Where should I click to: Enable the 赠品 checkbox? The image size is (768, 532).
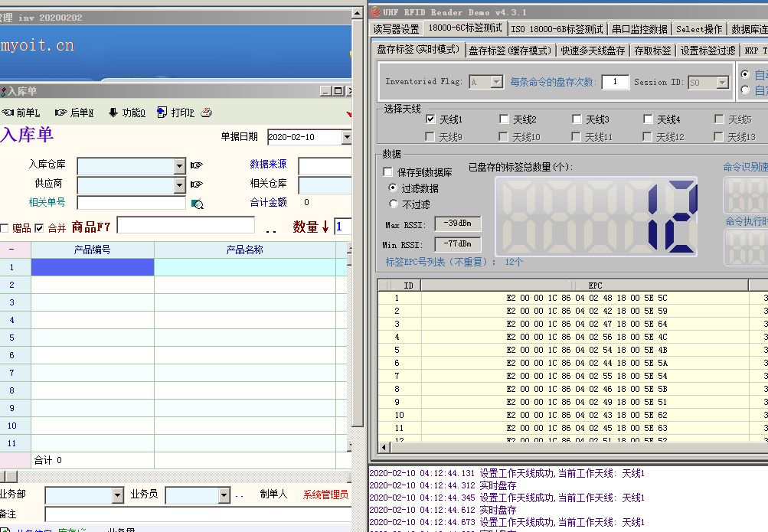click(x=5, y=228)
